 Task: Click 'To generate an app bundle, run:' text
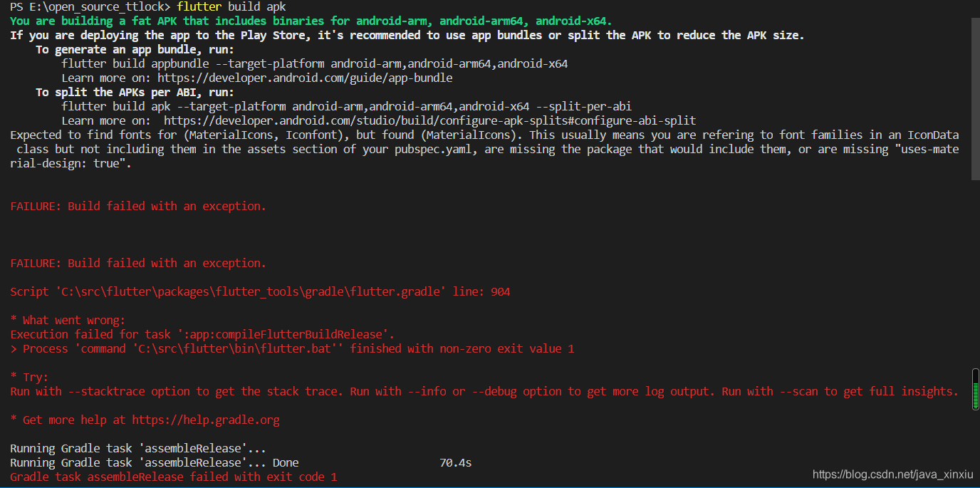(x=135, y=49)
